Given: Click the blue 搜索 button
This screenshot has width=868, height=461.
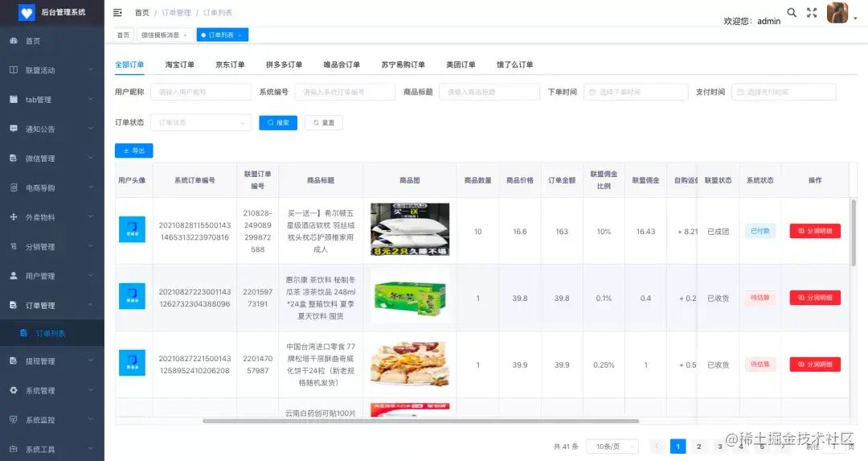Looking at the screenshot, I should tap(278, 122).
